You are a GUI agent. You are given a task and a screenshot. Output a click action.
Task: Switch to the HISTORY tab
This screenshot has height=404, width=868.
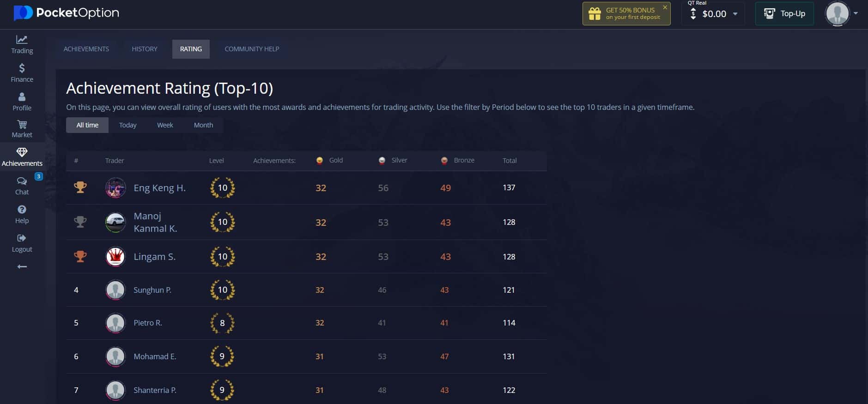pyautogui.click(x=145, y=49)
